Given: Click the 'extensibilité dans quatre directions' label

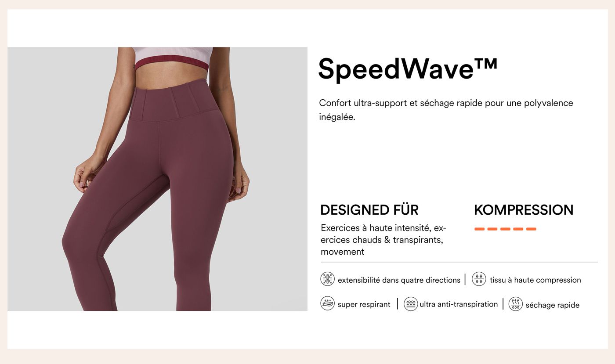Looking at the screenshot, I should point(399,280).
